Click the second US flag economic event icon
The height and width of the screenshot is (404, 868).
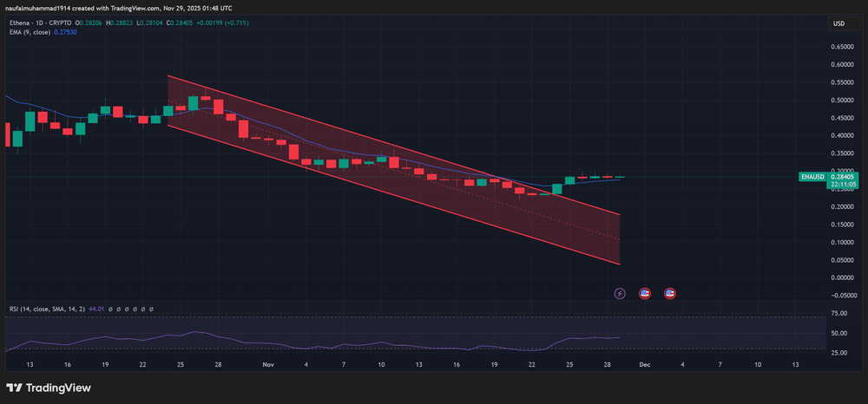669,293
